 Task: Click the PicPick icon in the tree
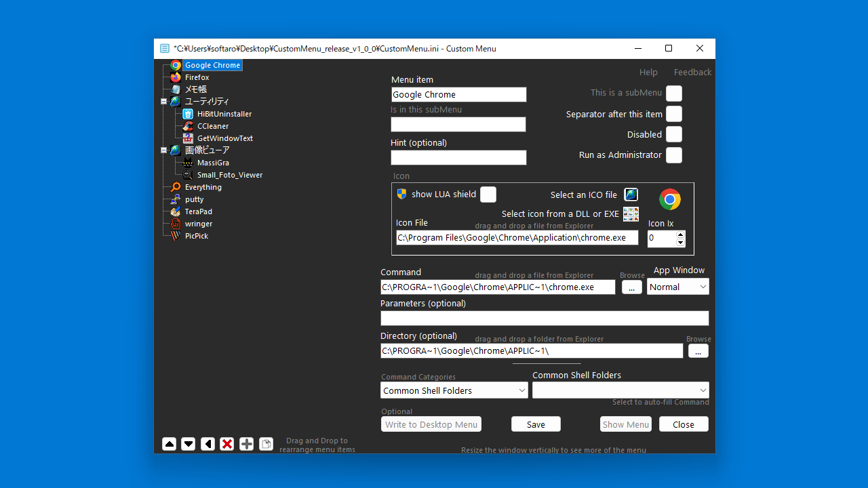coord(176,236)
